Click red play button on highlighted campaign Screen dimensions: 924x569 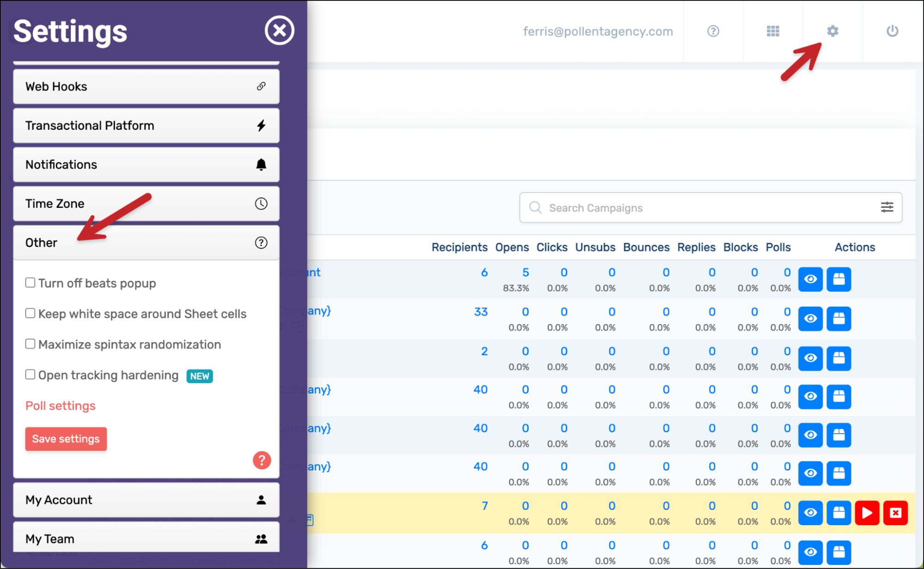(x=867, y=513)
